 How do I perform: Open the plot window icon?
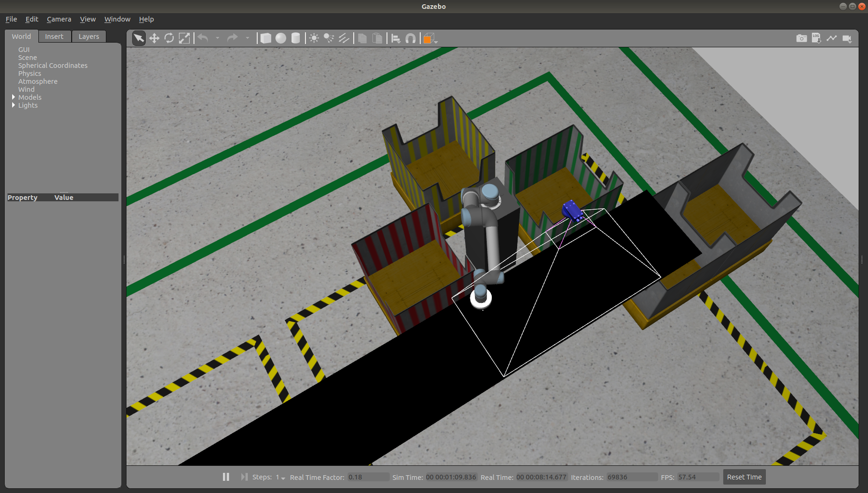pyautogui.click(x=831, y=38)
